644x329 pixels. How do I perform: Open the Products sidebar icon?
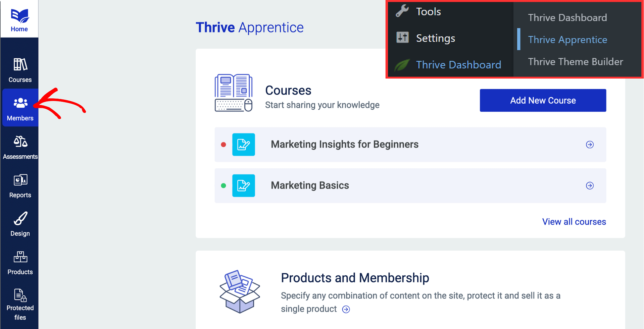click(19, 261)
